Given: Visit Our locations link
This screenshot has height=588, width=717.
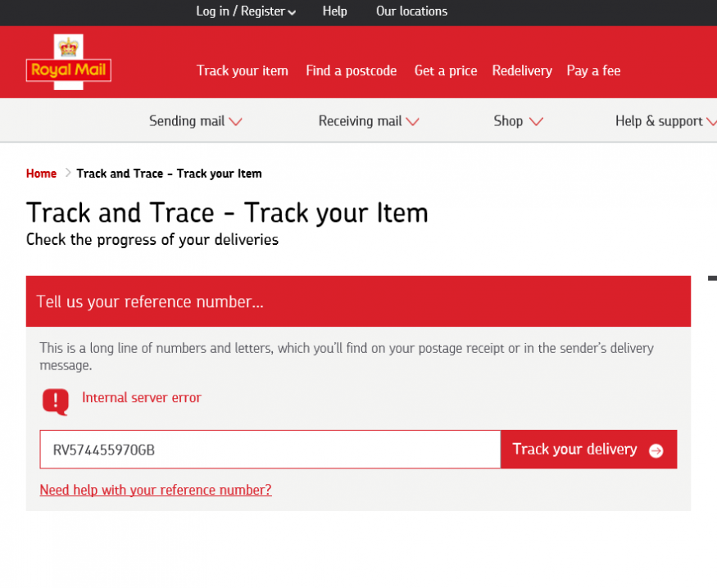Looking at the screenshot, I should coord(411,11).
